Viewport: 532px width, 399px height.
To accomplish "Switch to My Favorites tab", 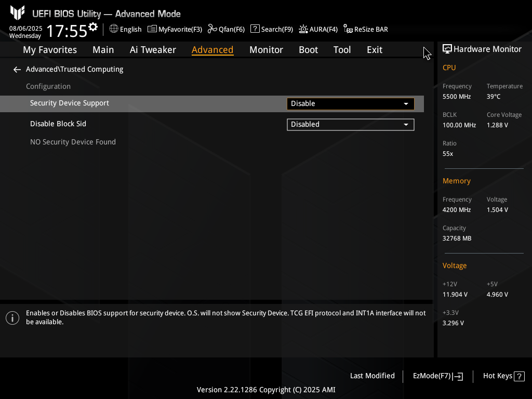I will click(50, 50).
